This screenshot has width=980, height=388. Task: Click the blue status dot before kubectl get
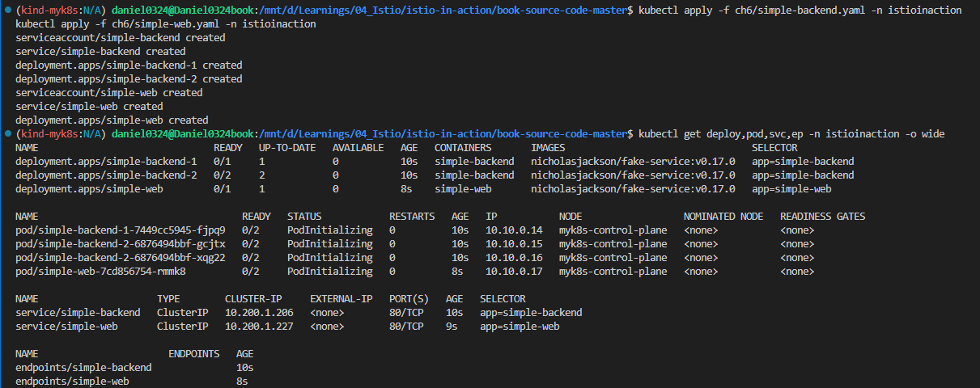[x=6, y=134]
